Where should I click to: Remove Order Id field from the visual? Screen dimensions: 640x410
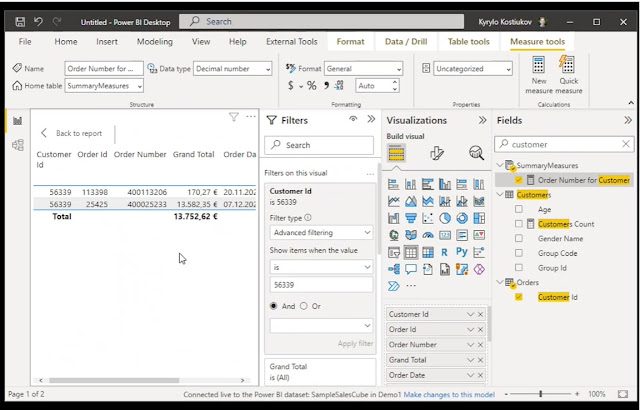click(480, 329)
